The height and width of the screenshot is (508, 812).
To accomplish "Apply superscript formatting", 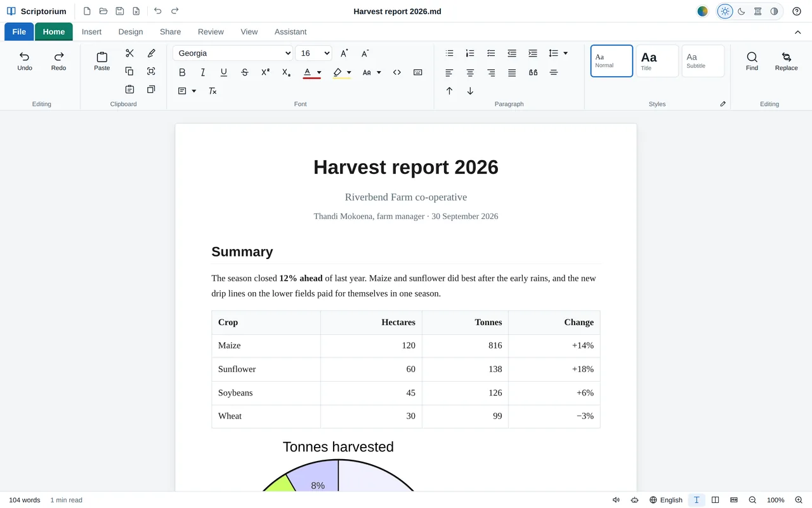I will 265,72.
